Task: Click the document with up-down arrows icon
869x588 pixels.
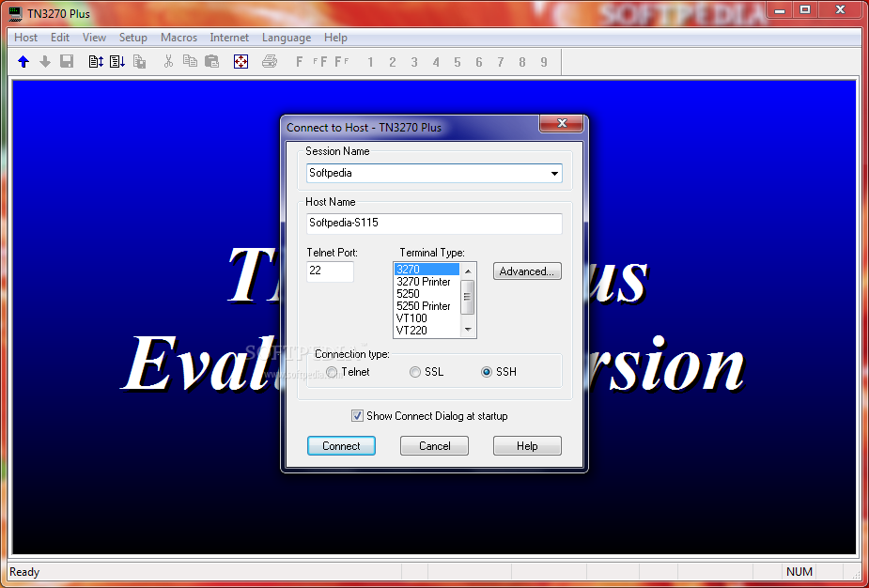Action: (x=96, y=61)
